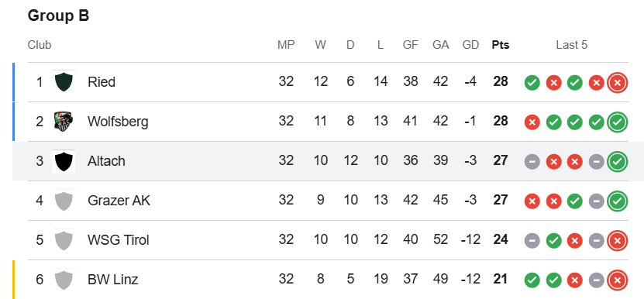Open the Grazer AK club link

point(119,200)
